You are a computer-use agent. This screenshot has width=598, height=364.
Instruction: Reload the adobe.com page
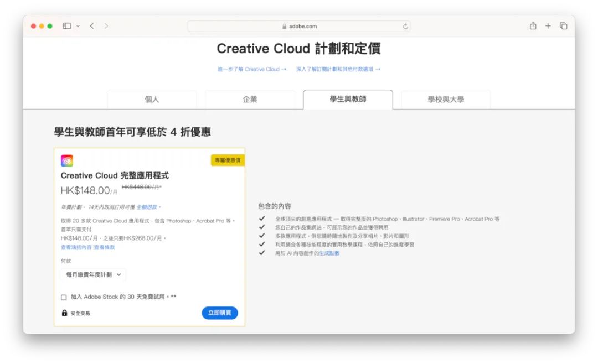(405, 27)
